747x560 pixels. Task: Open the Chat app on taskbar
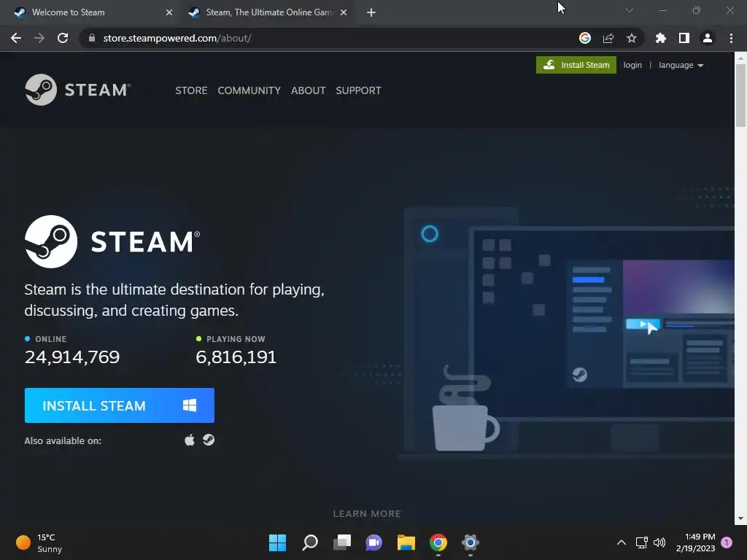tap(374, 542)
